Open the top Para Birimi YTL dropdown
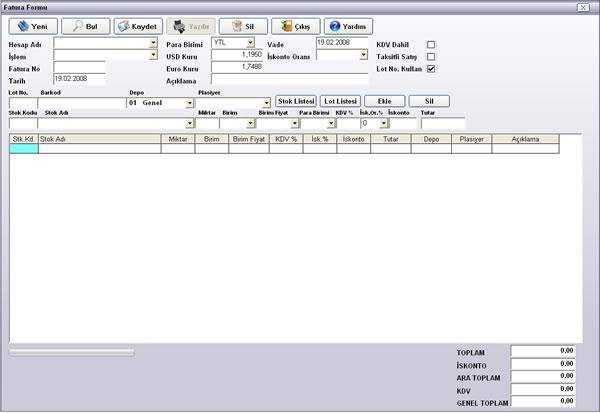600x413 pixels. 250,42
